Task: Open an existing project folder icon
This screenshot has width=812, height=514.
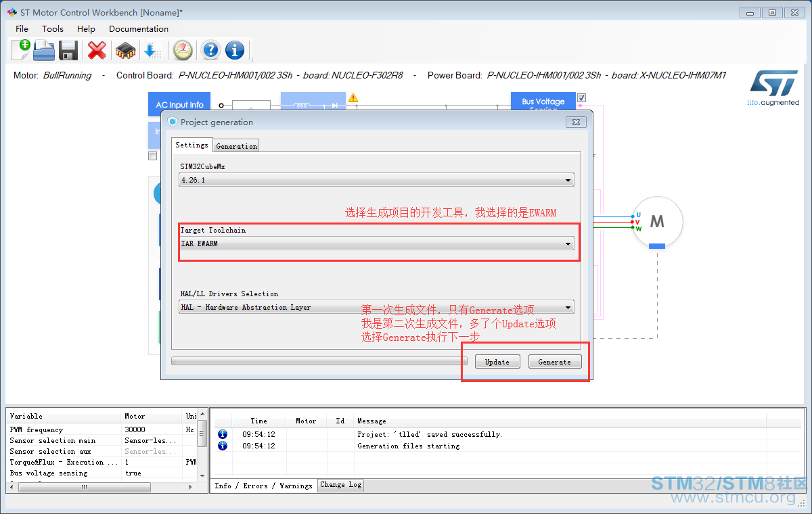Action: 44,50
